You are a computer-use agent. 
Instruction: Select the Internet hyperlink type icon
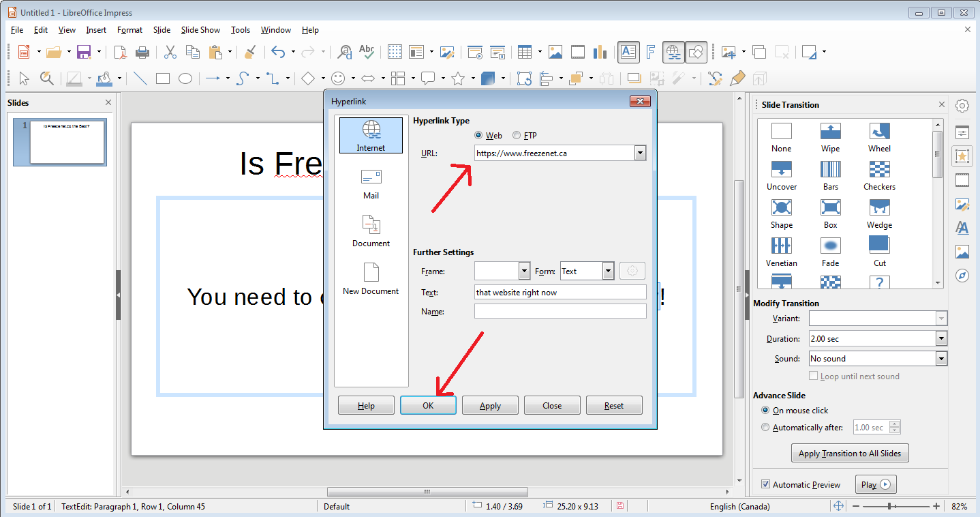371,135
